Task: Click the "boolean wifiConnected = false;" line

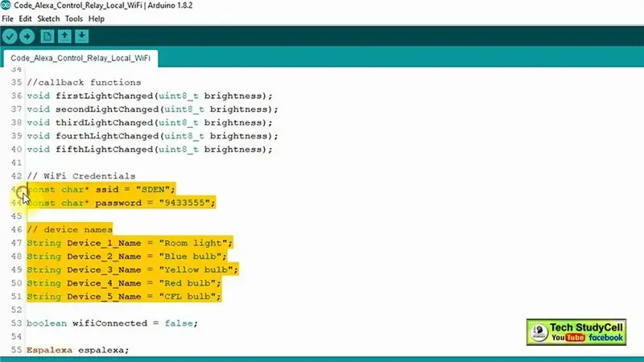Action: 112,323
